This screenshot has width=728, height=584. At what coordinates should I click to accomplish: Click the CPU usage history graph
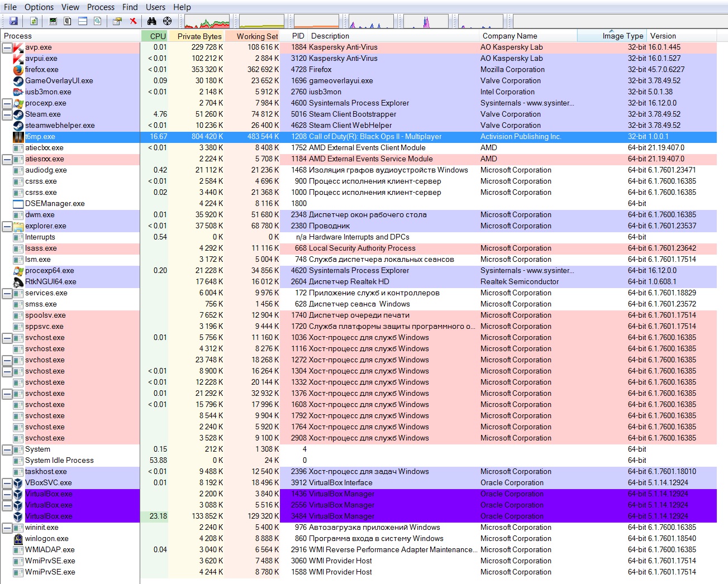click(x=207, y=22)
